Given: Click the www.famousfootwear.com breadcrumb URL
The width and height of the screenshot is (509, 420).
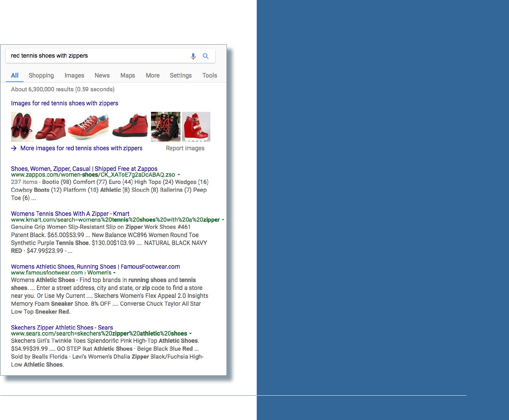Looking at the screenshot, I should 61,272.
